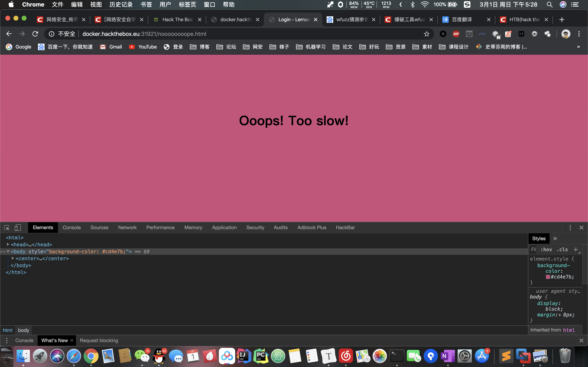Switch to the Console tab in DevTools
The width and height of the screenshot is (588, 367).
(x=71, y=227)
